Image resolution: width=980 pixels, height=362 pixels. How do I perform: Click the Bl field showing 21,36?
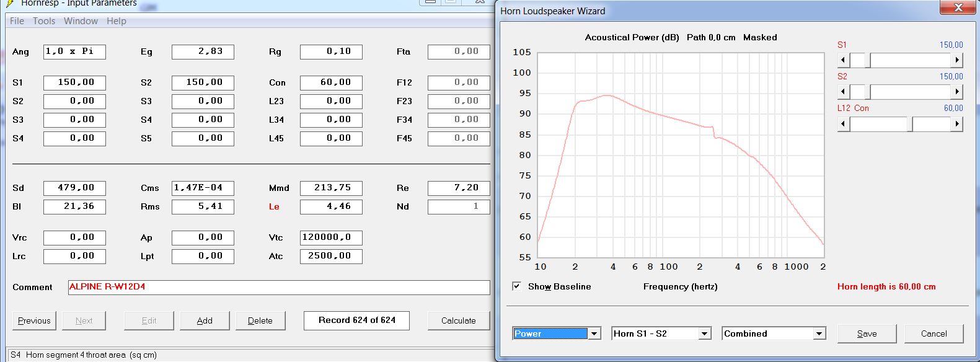pos(74,206)
